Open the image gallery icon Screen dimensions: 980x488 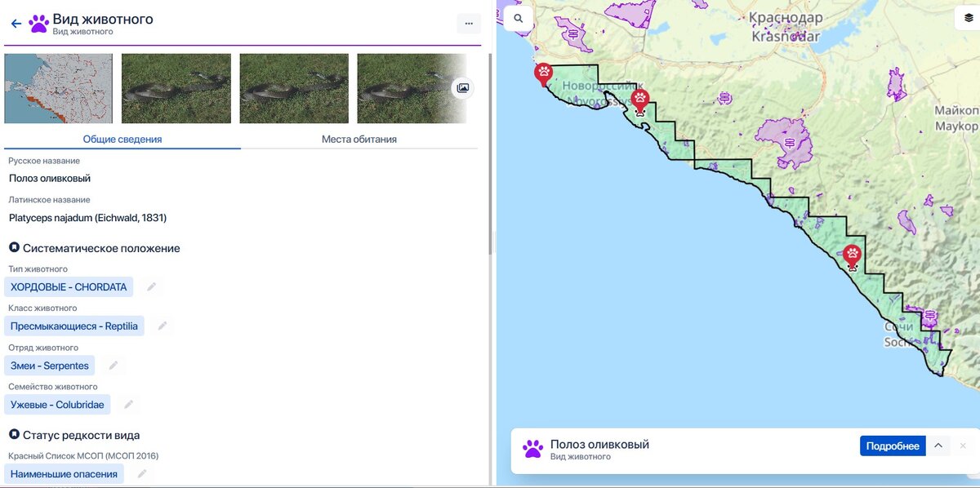[462, 88]
